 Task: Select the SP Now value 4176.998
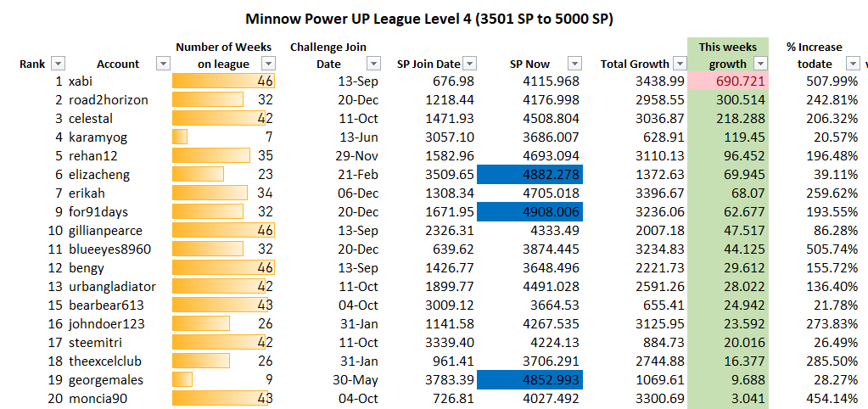click(x=551, y=100)
